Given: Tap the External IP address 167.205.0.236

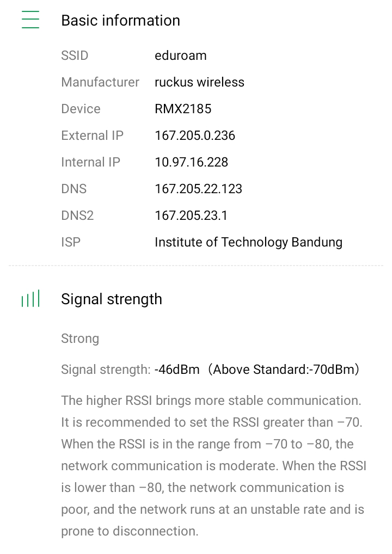Looking at the screenshot, I should click(195, 136).
